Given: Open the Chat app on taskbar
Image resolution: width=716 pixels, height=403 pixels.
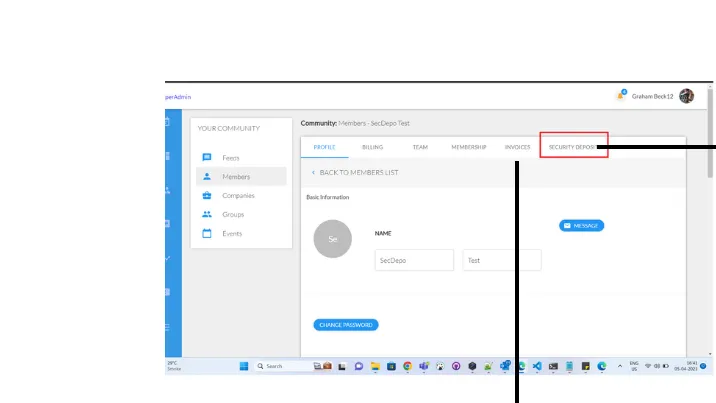Looking at the screenshot, I should click(358, 366).
